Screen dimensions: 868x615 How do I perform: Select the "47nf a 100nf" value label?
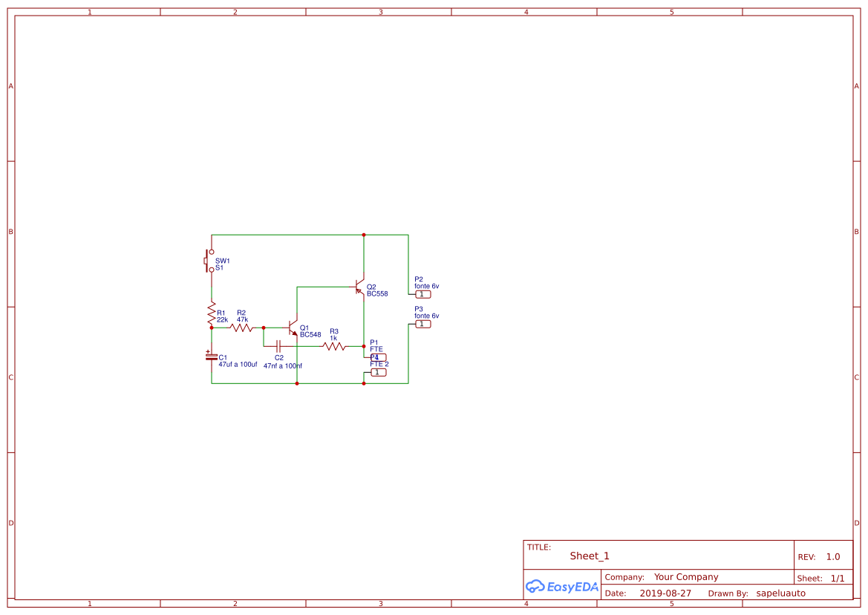pyautogui.click(x=282, y=365)
